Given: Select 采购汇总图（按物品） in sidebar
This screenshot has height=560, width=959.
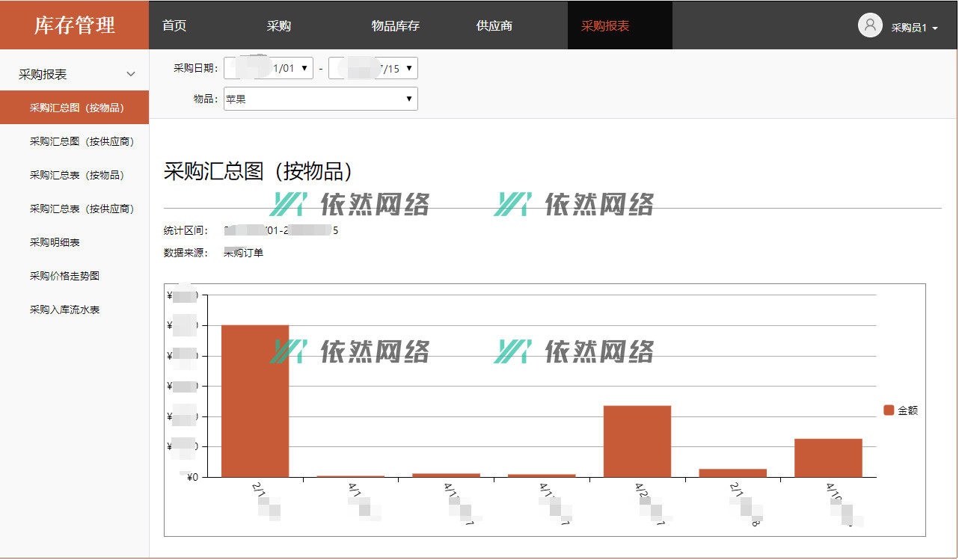Looking at the screenshot, I should click(77, 108).
